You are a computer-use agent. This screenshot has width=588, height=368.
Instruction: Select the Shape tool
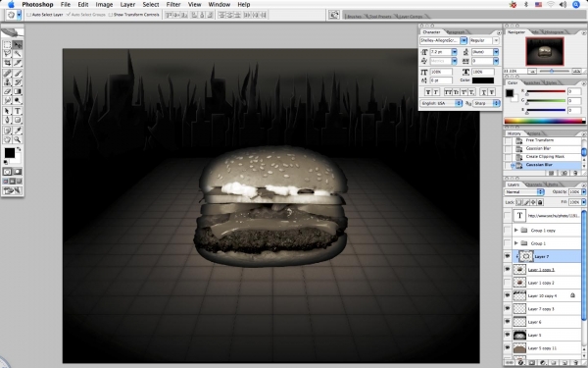click(x=18, y=120)
